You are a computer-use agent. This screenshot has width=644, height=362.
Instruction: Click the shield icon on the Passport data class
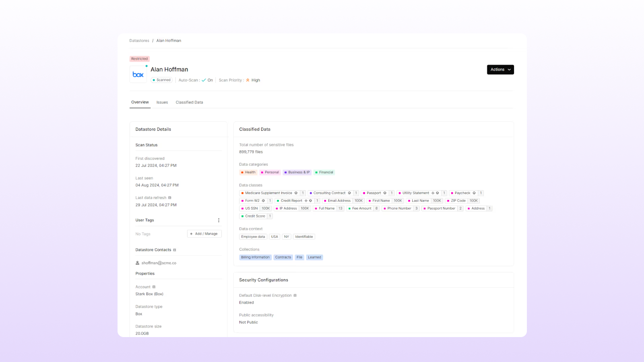coord(385,193)
